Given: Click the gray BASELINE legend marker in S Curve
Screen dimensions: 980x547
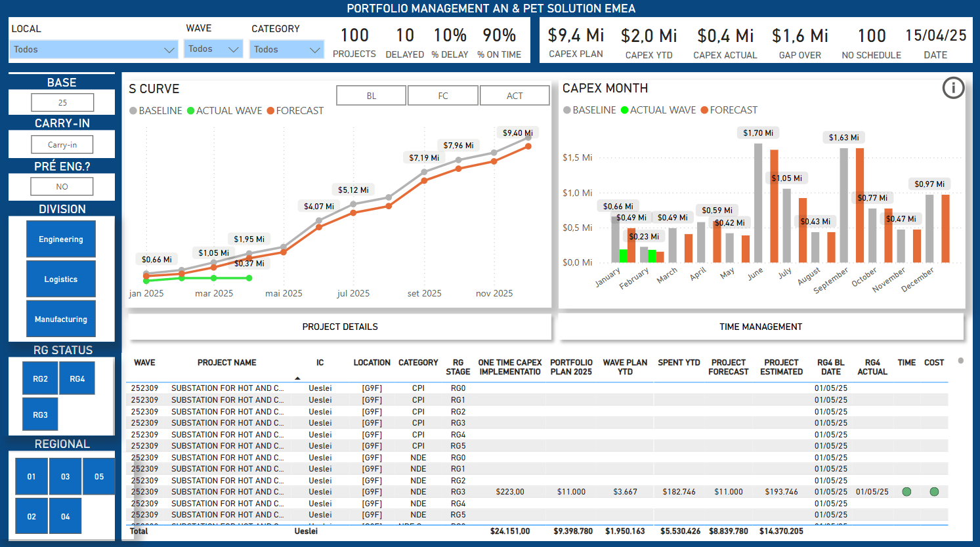Looking at the screenshot, I should (133, 111).
